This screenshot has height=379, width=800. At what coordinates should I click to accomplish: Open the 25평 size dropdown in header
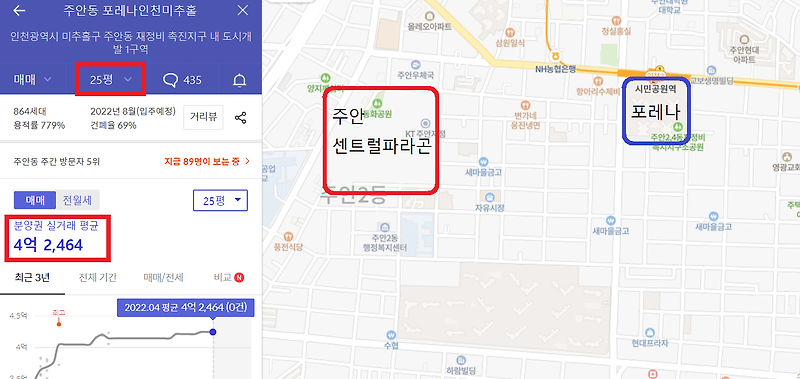click(x=111, y=80)
